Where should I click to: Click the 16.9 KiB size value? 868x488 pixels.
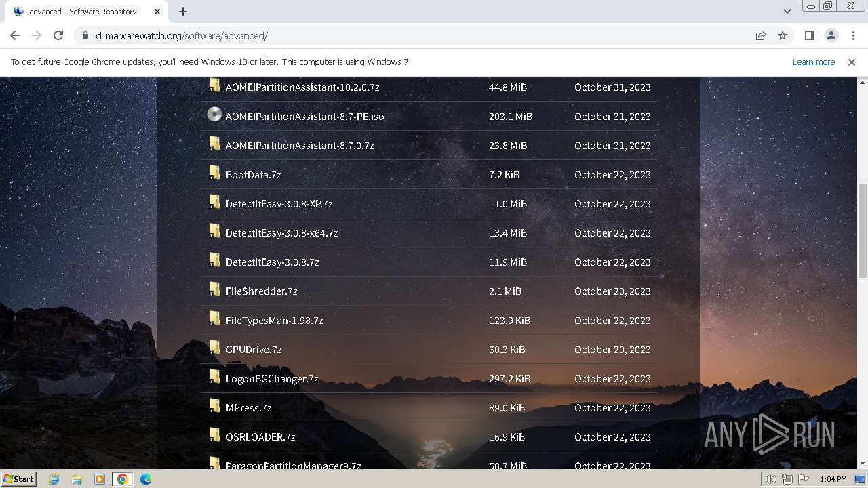507,437
